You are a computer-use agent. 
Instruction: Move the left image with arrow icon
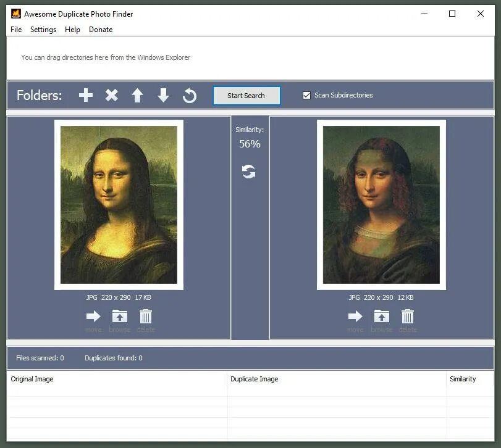(x=93, y=316)
